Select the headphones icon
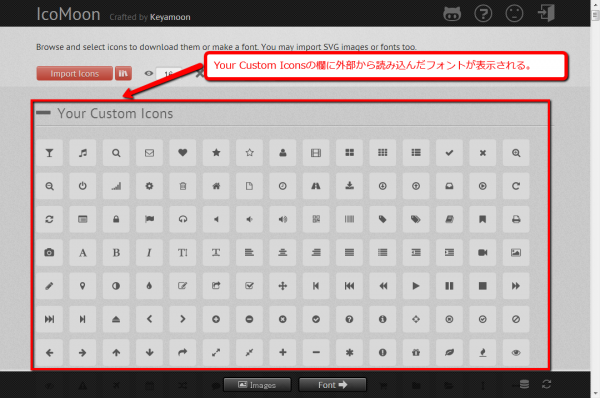Viewport: 600px width, 398px height. coord(183,219)
